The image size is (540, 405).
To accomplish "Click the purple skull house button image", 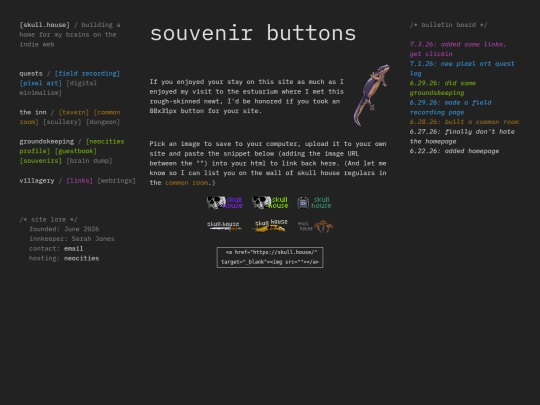I will click(x=225, y=202).
